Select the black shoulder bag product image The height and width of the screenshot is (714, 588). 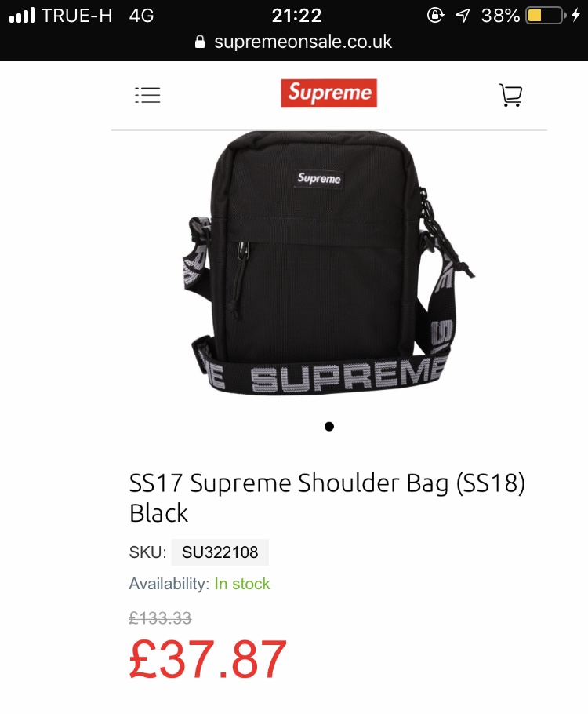coord(328,264)
